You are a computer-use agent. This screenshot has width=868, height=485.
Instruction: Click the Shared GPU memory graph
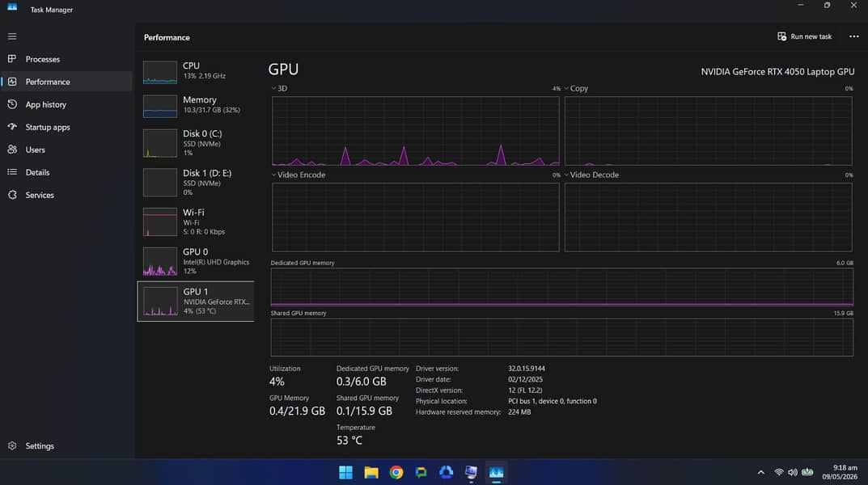pyautogui.click(x=562, y=337)
